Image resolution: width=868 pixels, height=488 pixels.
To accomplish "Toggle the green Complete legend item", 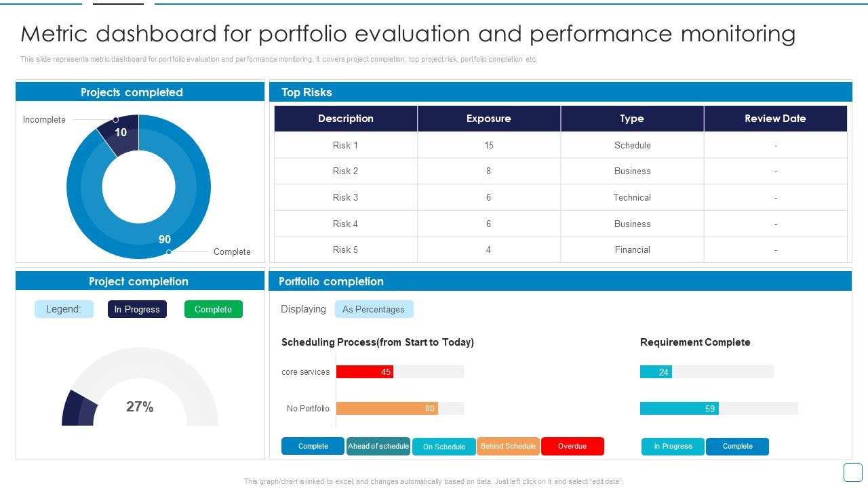I will pyautogui.click(x=214, y=309).
